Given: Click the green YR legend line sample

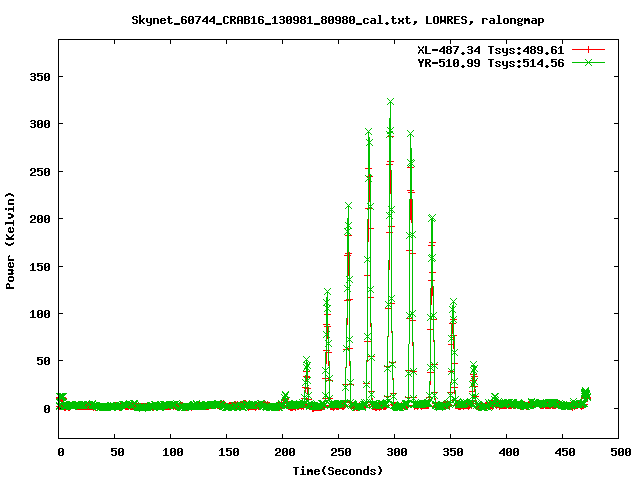Looking at the screenshot, I should (x=588, y=62).
